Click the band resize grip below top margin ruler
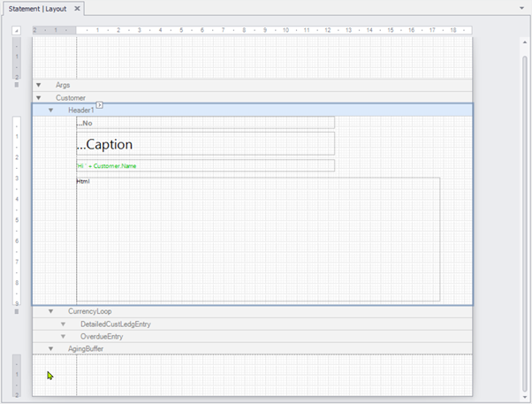Image resolution: width=532 pixels, height=404 pixels. [x=16, y=85]
